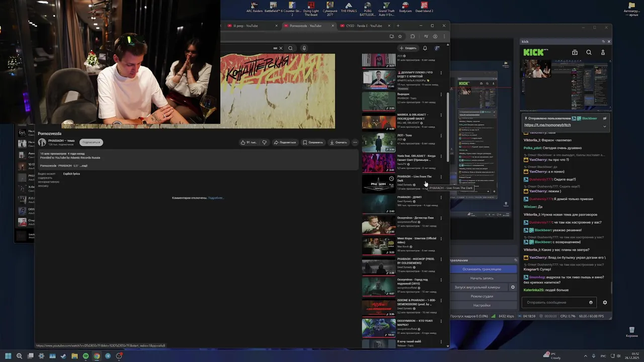The width and height of the screenshot is (644, 362).
Task: Open 'Макс Корж - Шантаж' video title
Action: click(417, 240)
